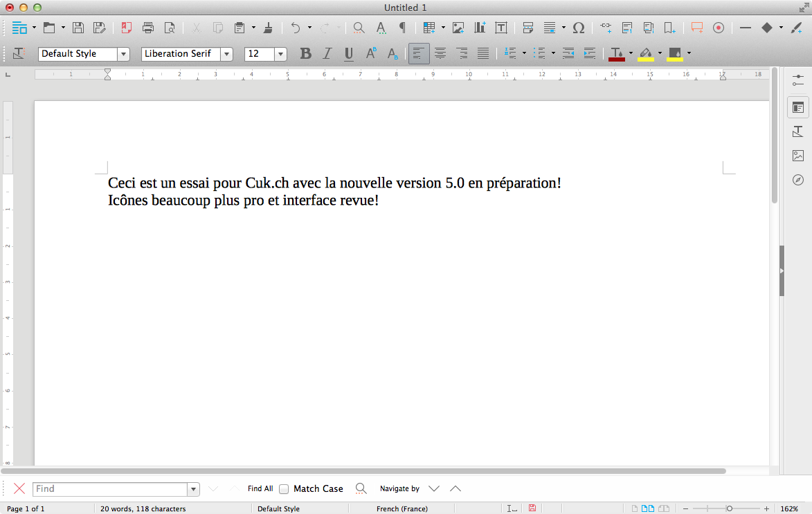Open the sidebar settings menu
812x514 pixels.
pos(798,81)
